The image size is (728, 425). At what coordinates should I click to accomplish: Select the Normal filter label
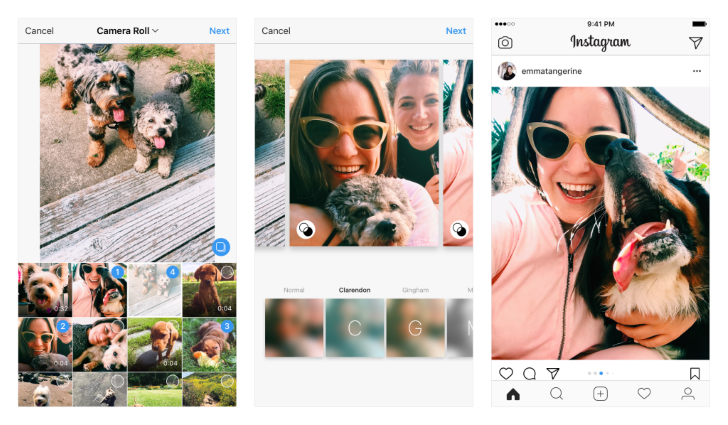[x=294, y=290]
